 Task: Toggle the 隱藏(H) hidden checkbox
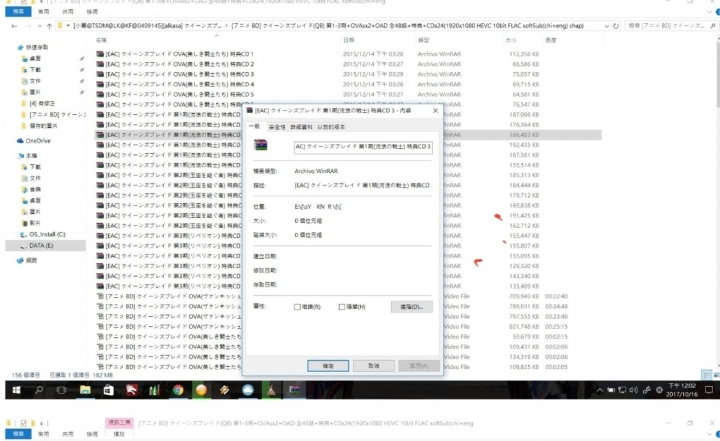pyautogui.click(x=342, y=307)
